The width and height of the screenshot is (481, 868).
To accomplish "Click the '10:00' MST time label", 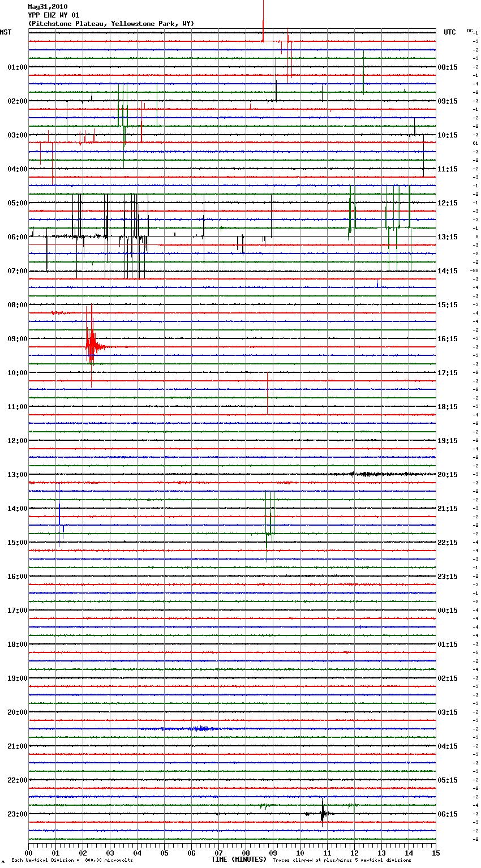I will coord(18,373).
